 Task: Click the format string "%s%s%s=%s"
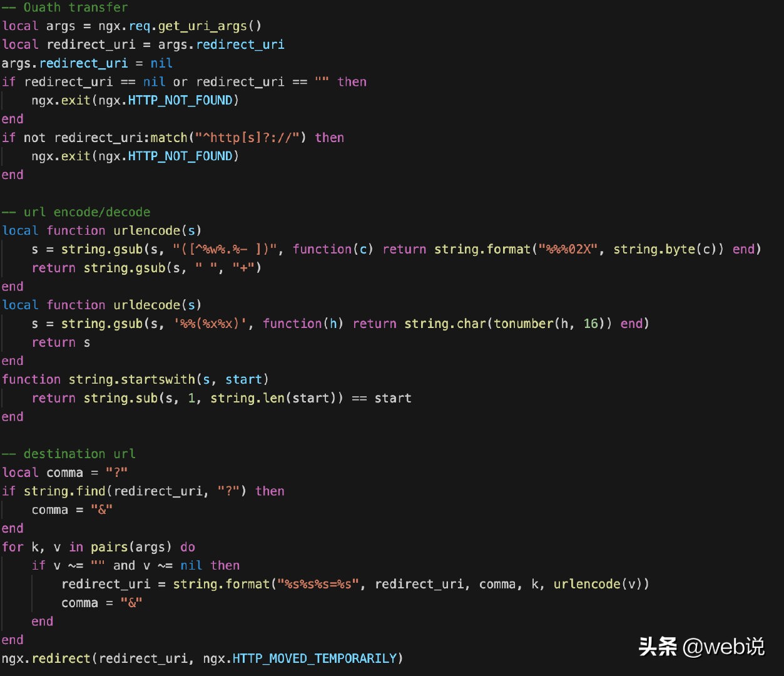(x=318, y=584)
